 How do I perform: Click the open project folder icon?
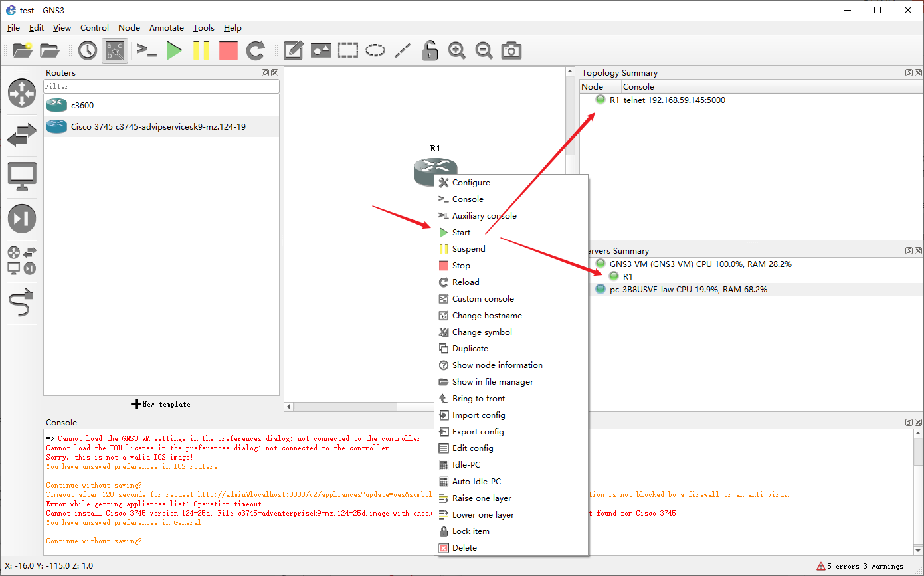click(50, 50)
